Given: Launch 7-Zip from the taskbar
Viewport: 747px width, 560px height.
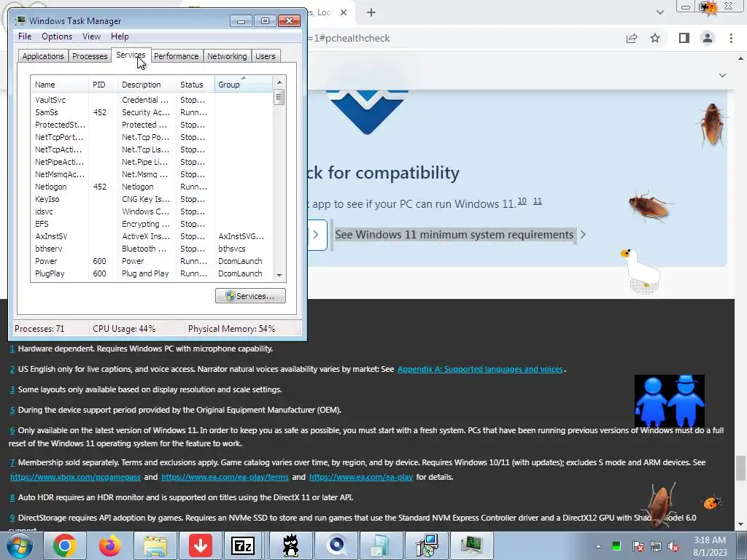Looking at the screenshot, I should pyautogui.click(x=243, y=545).
